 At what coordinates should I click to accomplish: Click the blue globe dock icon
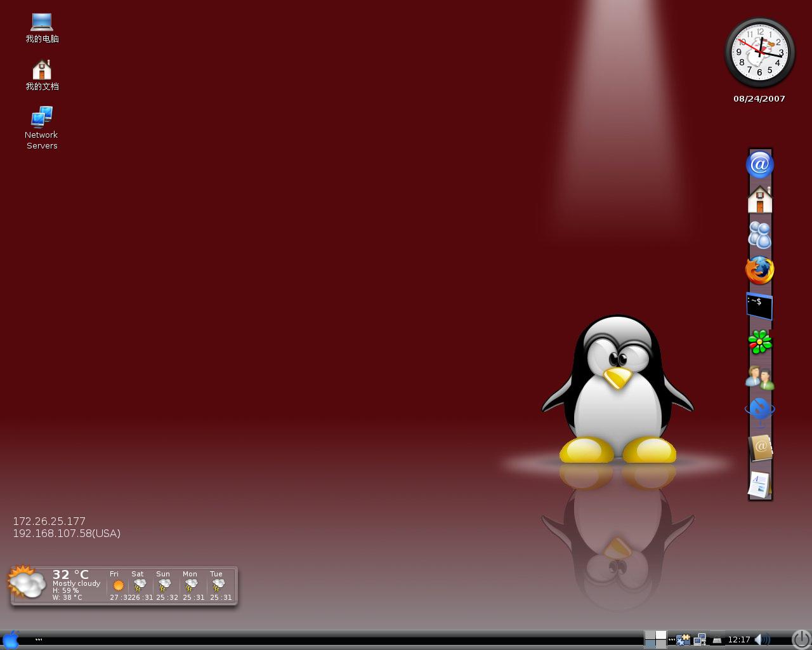[x=760, y=411]
